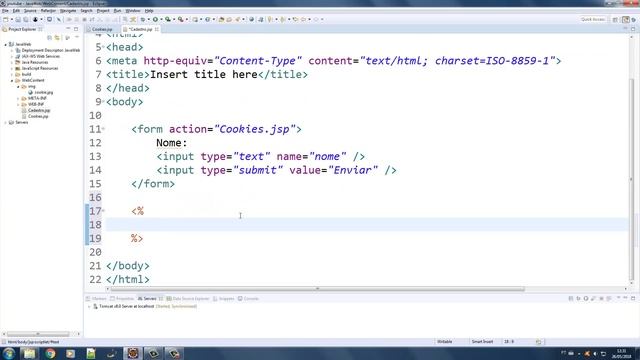Click in the Quick Access field

(593, 19)
